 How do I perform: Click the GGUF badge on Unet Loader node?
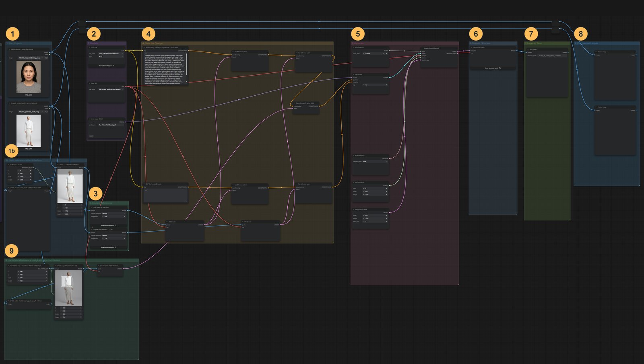point(91,136)
